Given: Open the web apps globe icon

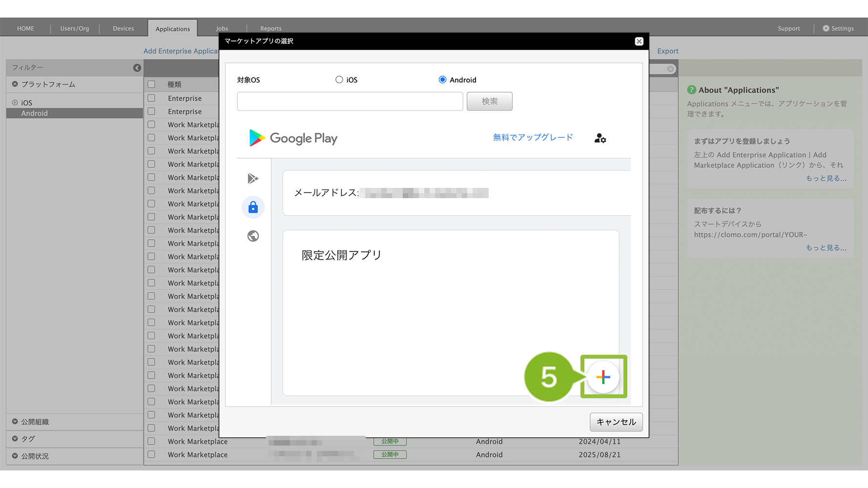Looking at the screenshot, I should [x=253, y=236].
